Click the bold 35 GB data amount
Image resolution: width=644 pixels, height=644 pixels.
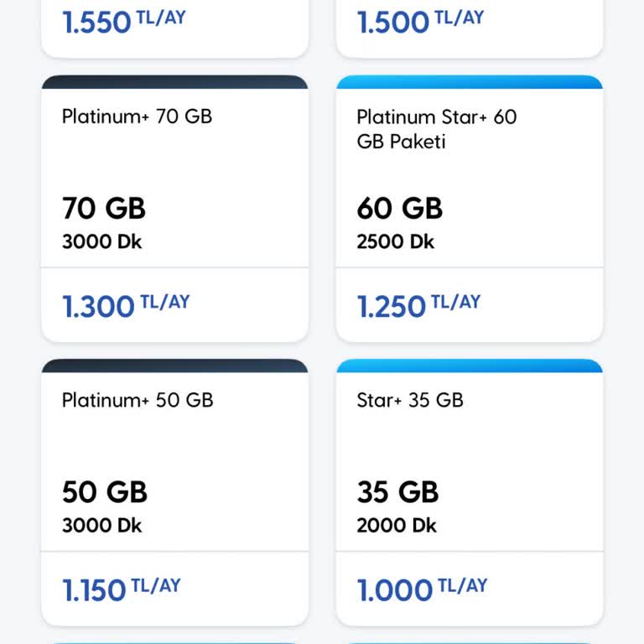(x=397, y=491)
